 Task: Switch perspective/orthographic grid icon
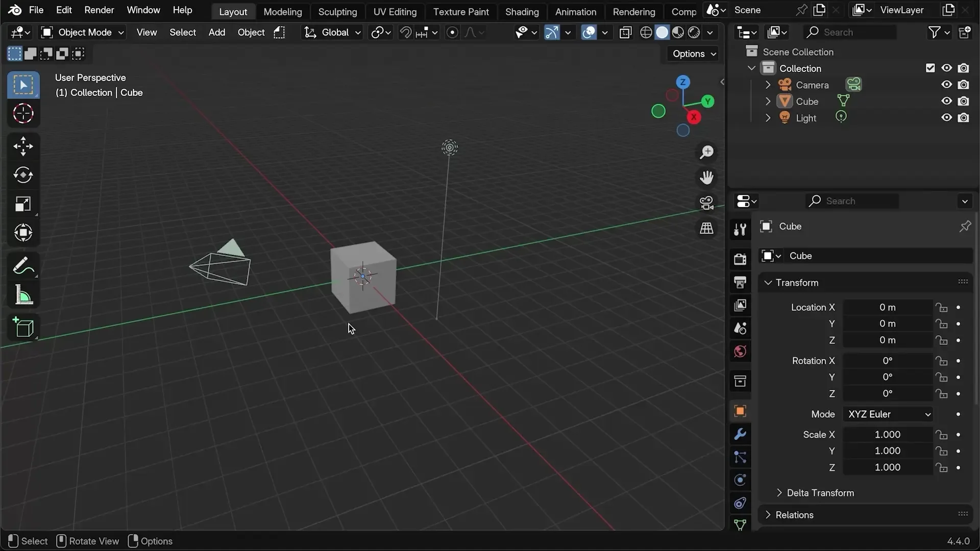(707, 229)
